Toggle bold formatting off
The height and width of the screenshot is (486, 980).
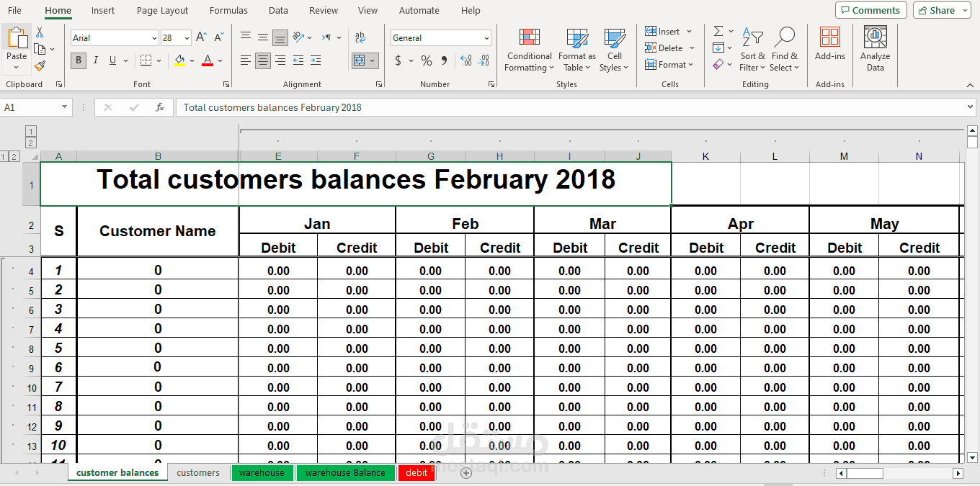(x=78, y=60)
